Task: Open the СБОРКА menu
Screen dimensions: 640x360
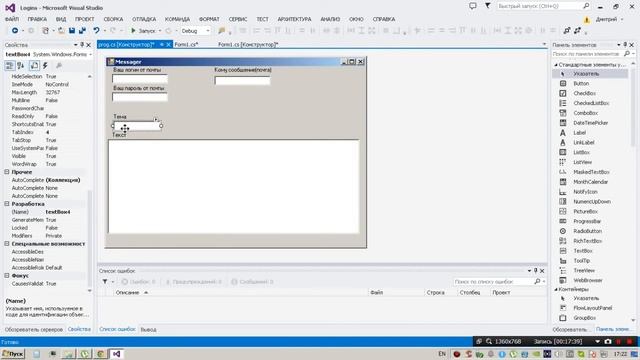Action: coord(113,19)
